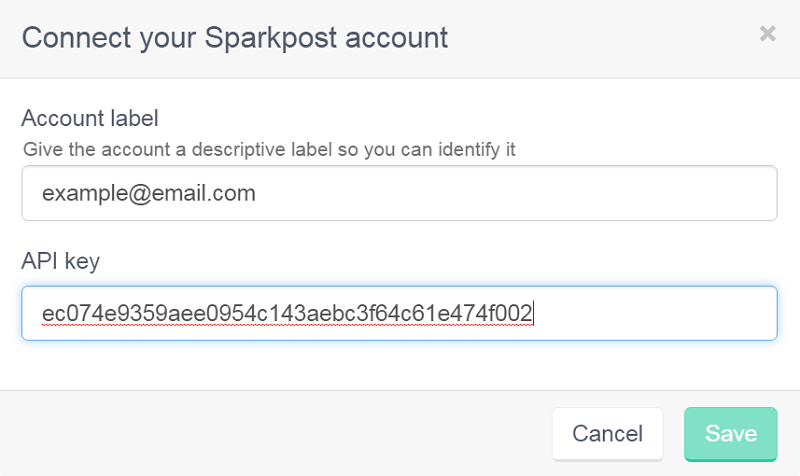
Task: Place cursor in example@email.com text
Action: click(148, 193)
